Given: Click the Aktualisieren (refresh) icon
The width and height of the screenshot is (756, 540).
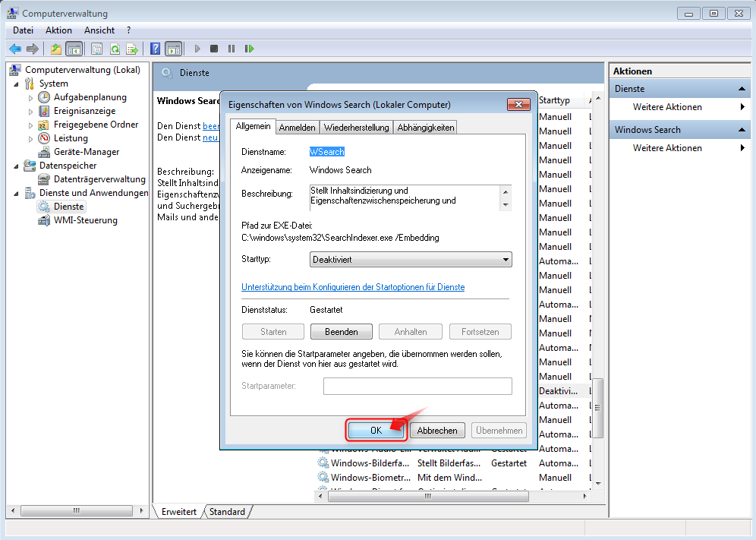Looking at the screenshot, I should point(115,48).
